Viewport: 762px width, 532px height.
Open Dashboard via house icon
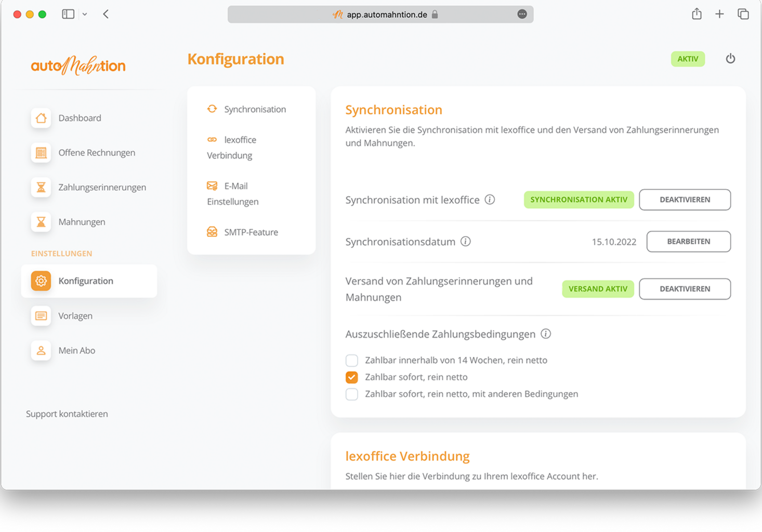pos(41,118)
